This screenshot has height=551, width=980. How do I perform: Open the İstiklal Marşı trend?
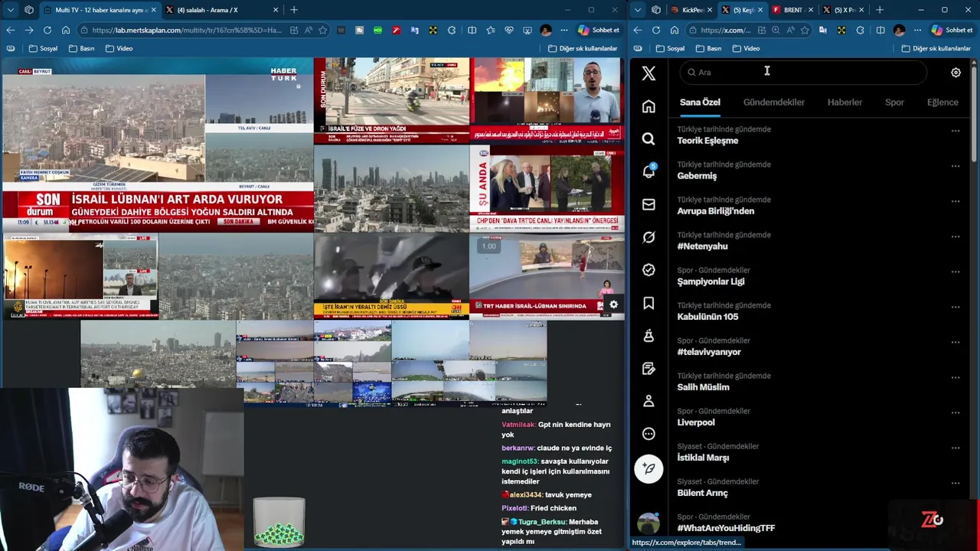click(703, 458)
